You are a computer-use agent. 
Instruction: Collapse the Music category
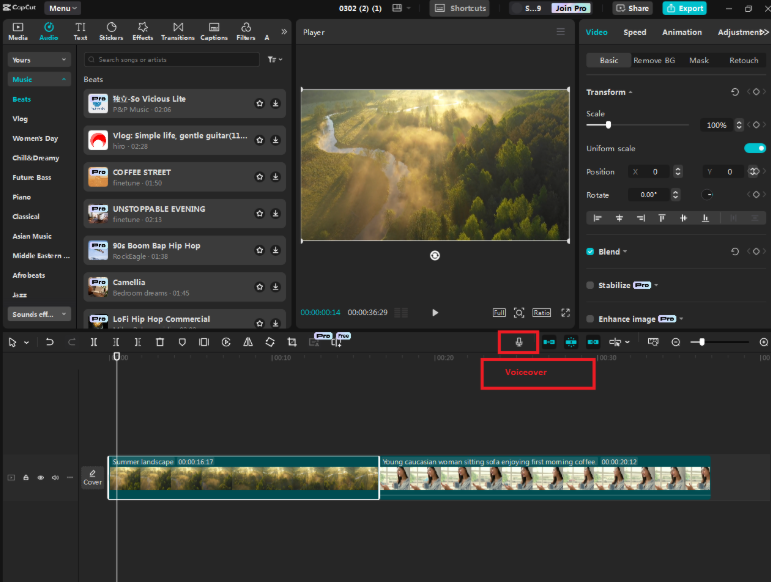[39, 79]
